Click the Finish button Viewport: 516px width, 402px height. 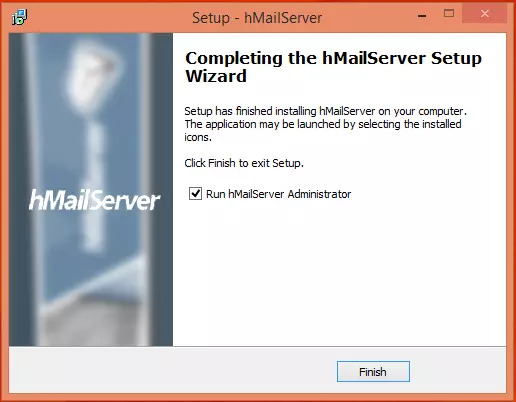373,371
